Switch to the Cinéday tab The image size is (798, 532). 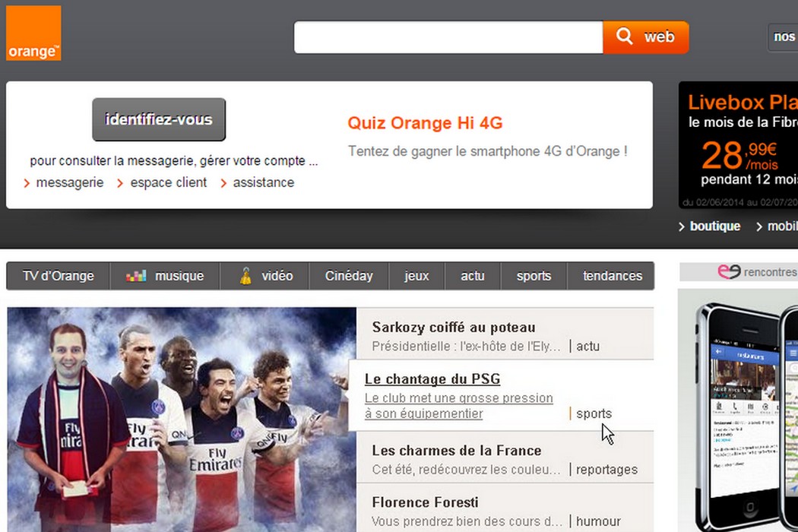(x=349, y=276)
